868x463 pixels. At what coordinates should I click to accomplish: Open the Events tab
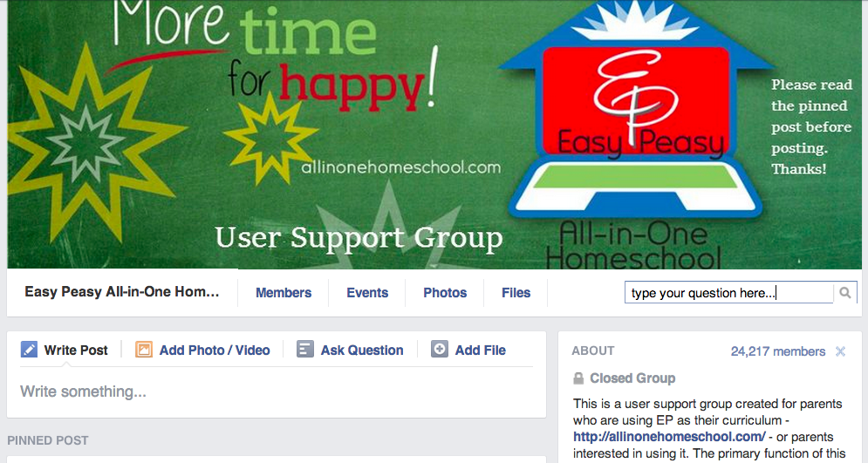click(367, 293)
